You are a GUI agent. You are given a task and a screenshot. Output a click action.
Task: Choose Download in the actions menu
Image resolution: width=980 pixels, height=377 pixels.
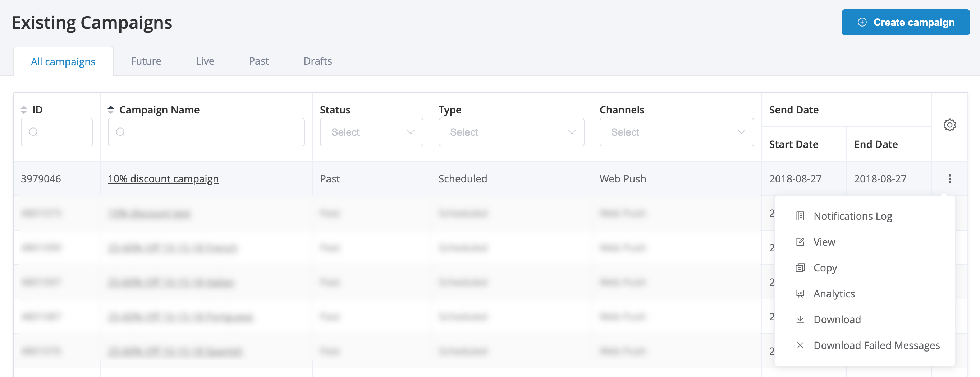865,319
